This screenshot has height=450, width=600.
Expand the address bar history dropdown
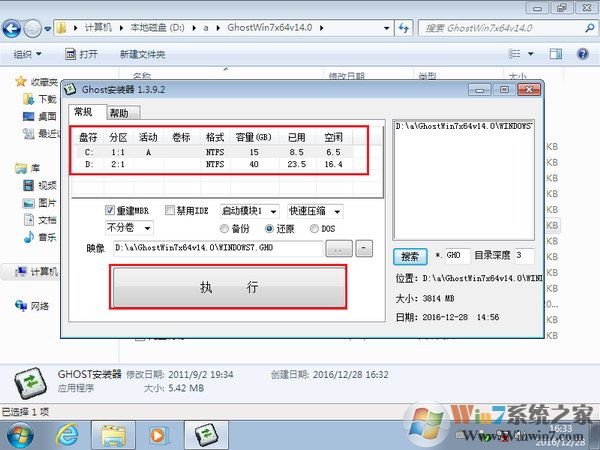click(386, 28)
